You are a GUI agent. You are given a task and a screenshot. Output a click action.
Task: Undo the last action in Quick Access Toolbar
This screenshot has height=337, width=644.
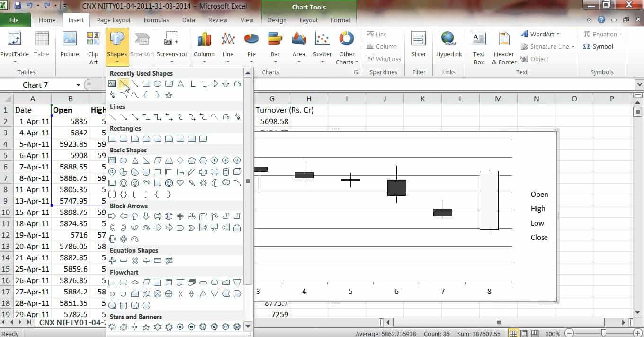pos(29,6)
